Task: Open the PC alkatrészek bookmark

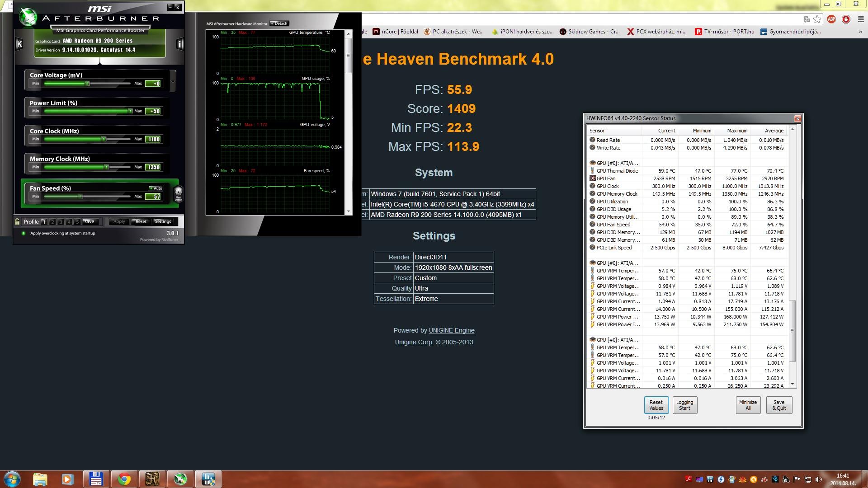Action: [x=453, y=32]
